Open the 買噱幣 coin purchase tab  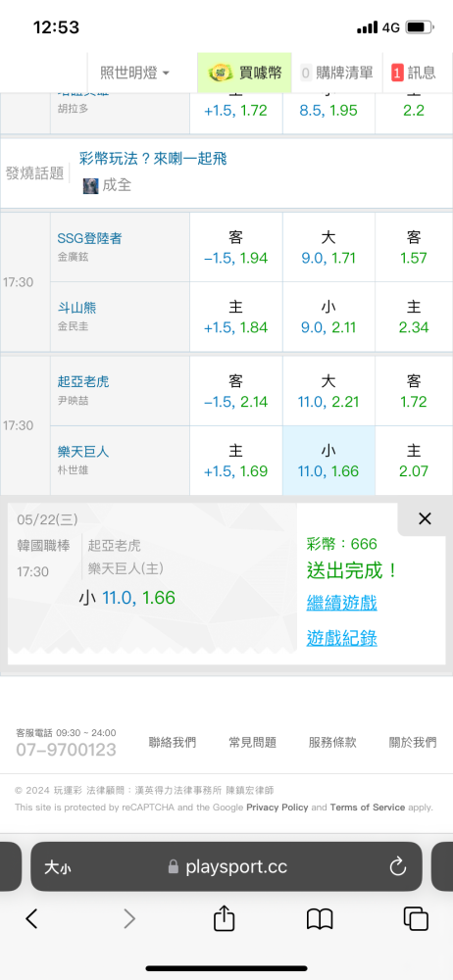point(245,73)
